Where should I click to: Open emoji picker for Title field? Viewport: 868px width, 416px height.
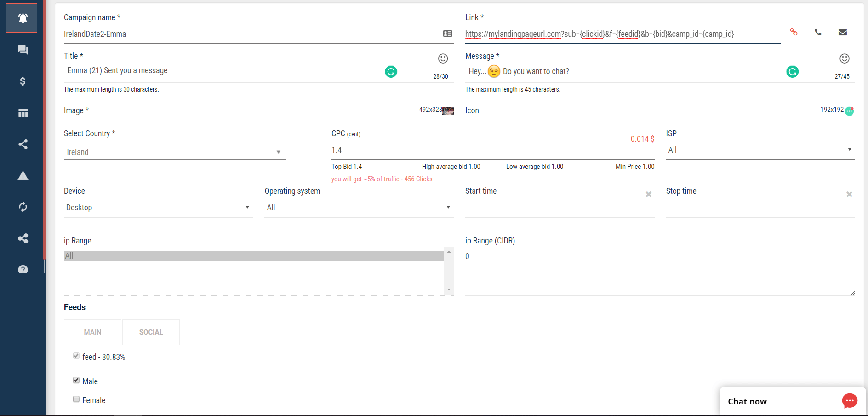pyautogui.click(x=443, y=58)
